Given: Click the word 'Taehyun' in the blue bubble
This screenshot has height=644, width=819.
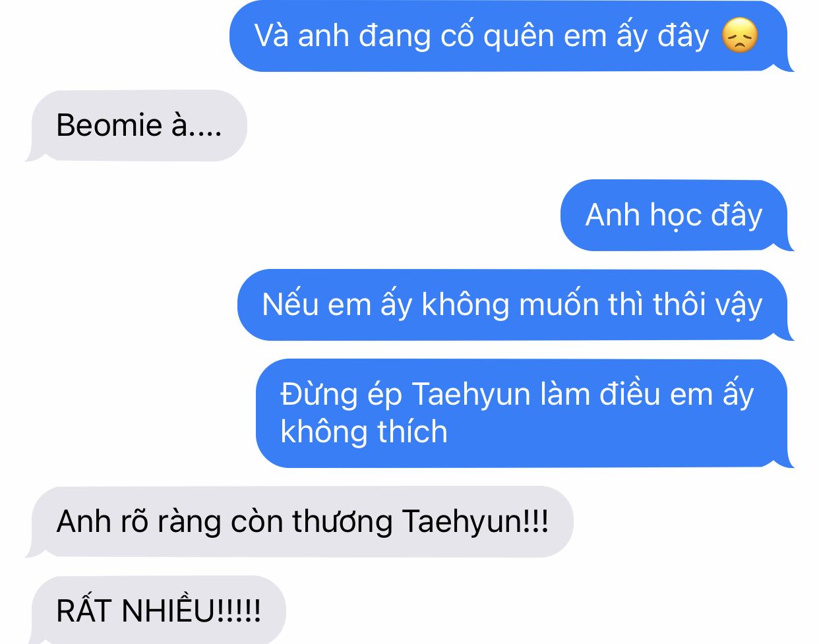Looking at the screenshot, I should click(471, 394).
